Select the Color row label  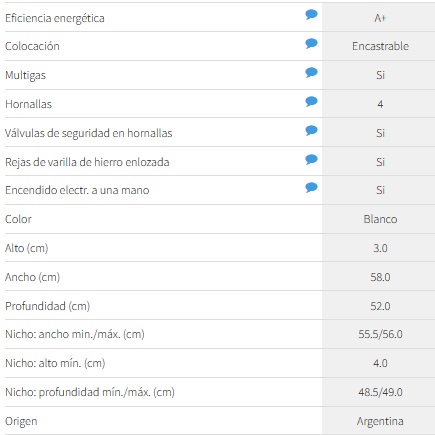(x=18, y=219)
